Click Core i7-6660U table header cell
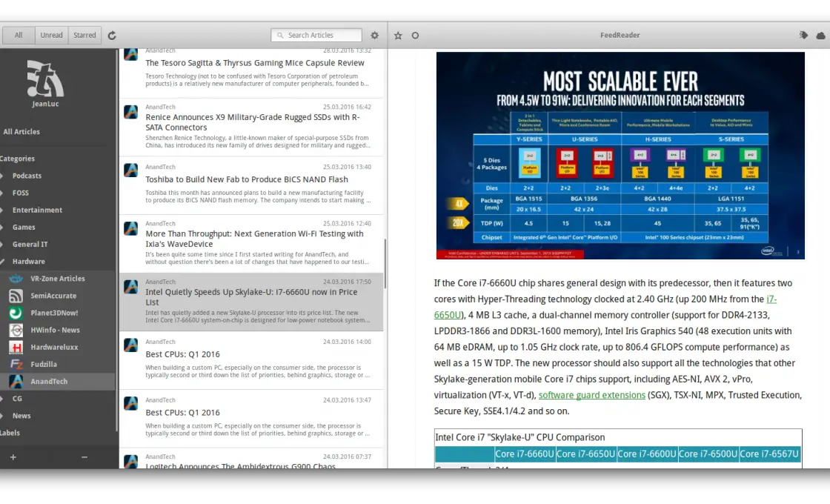830x504 pixels. point(525,454)
